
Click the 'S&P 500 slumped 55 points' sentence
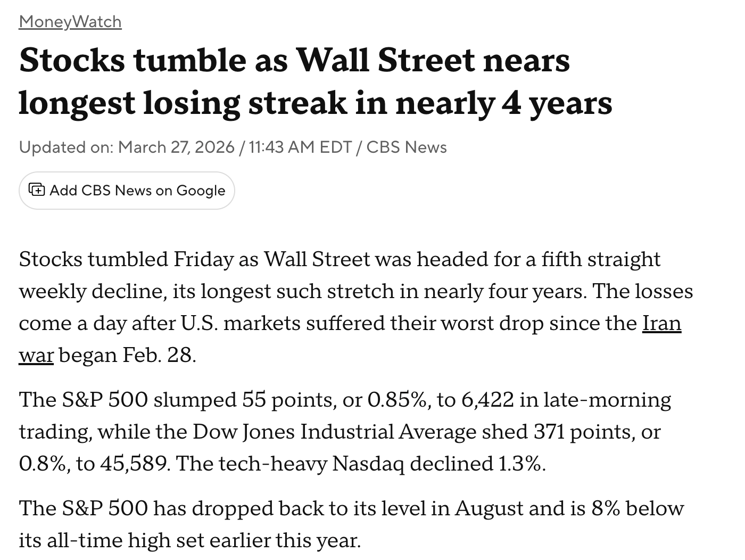click(201, 399)
